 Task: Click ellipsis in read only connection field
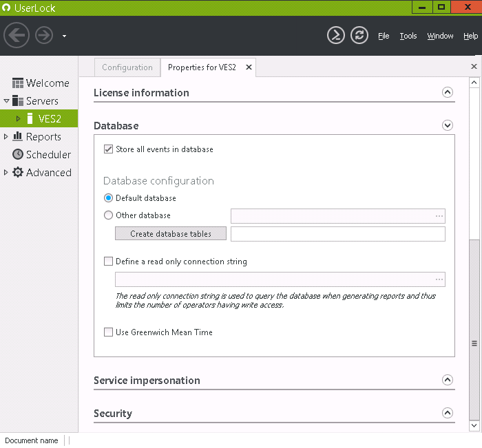click(x=439, y=279)
